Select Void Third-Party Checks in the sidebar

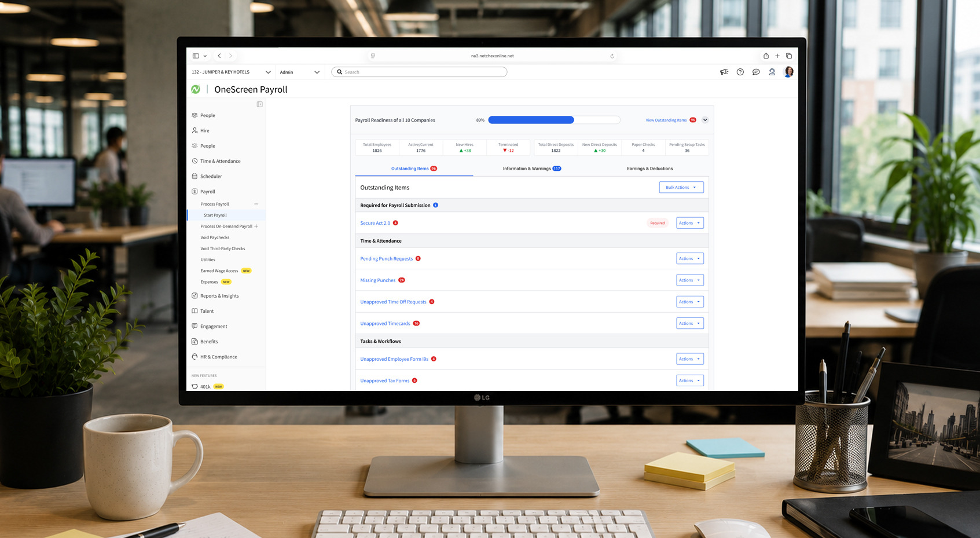click(223, 248)
